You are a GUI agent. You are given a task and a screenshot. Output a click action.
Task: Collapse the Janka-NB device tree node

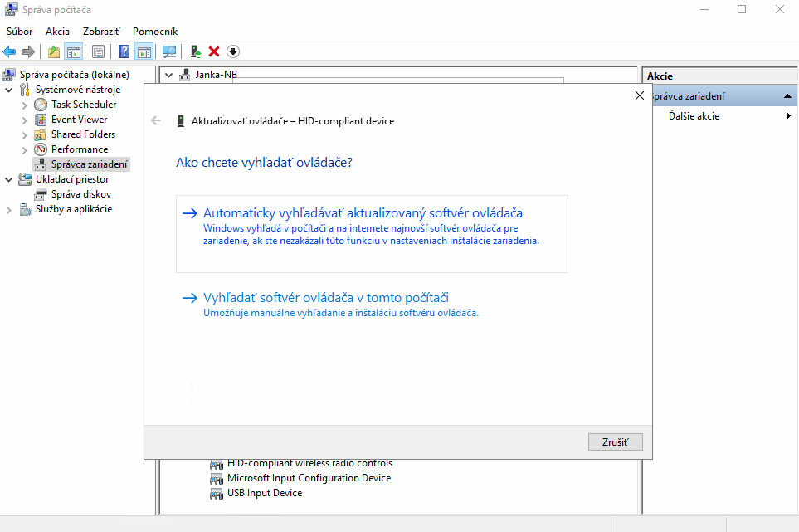click(x=169, y=75)
